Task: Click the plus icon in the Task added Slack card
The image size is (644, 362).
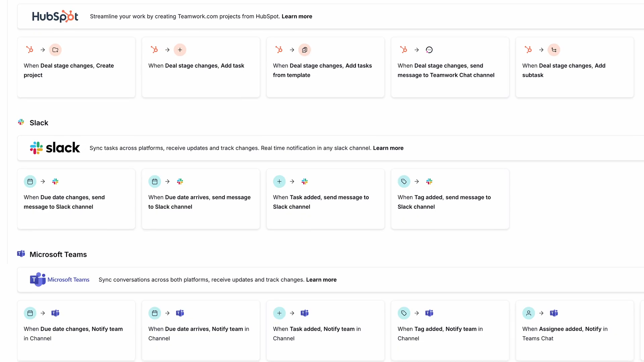Action: tap(279, 182)
